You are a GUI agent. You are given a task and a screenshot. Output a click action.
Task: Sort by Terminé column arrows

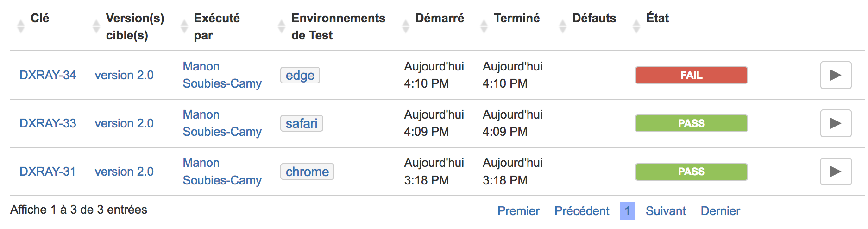coord(484,26)
